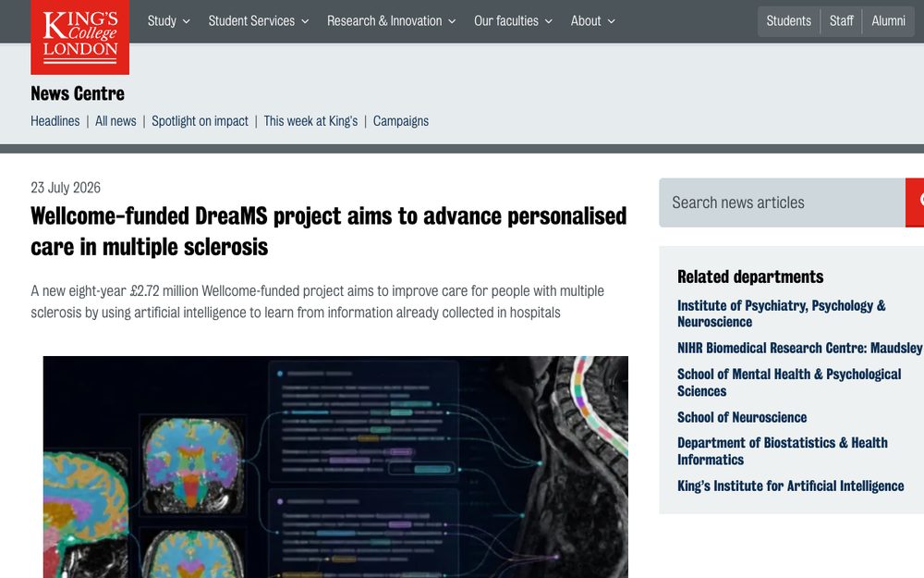The image size is (924, 578).
Task: Click the article summary about £2.72 million
Action: [317, 301]
